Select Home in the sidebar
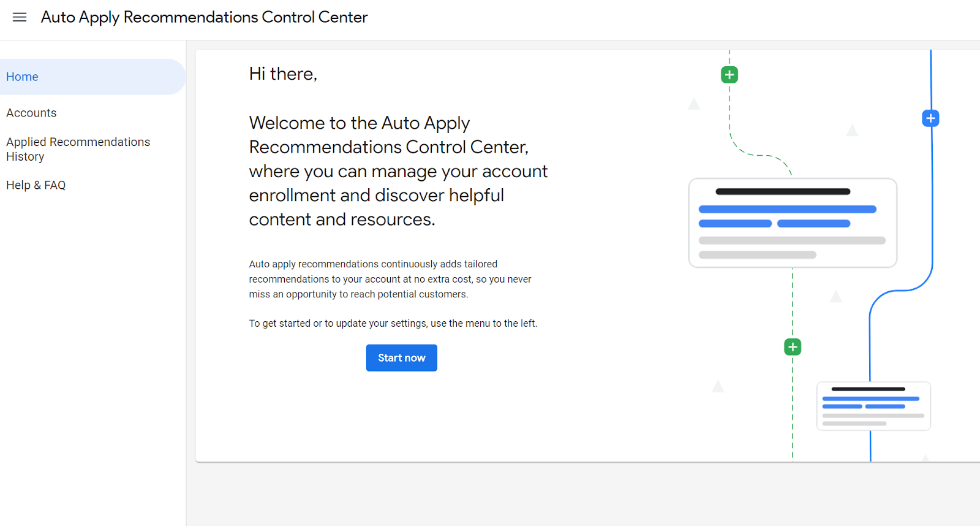 point(23,77)
